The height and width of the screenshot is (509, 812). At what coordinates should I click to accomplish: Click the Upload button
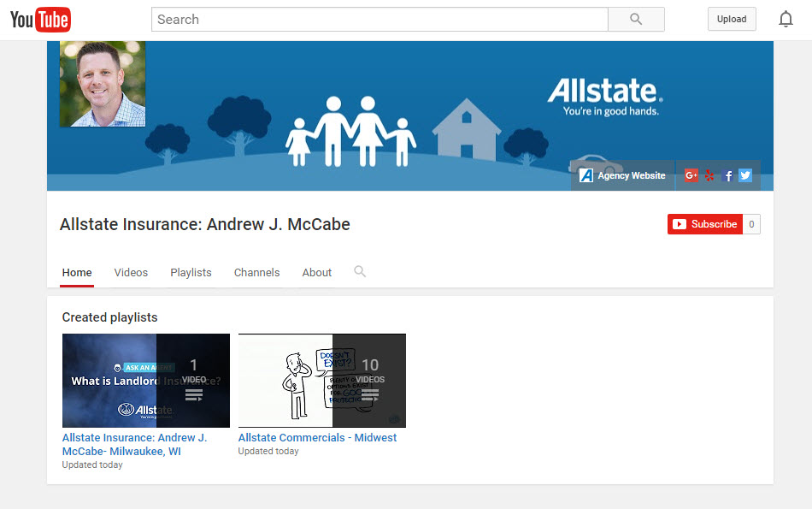[x=732, y=19]
